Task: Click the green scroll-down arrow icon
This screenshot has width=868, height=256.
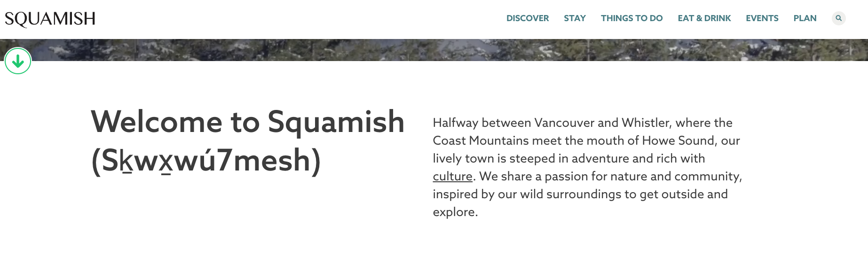Action: click(x=18, y=61)
